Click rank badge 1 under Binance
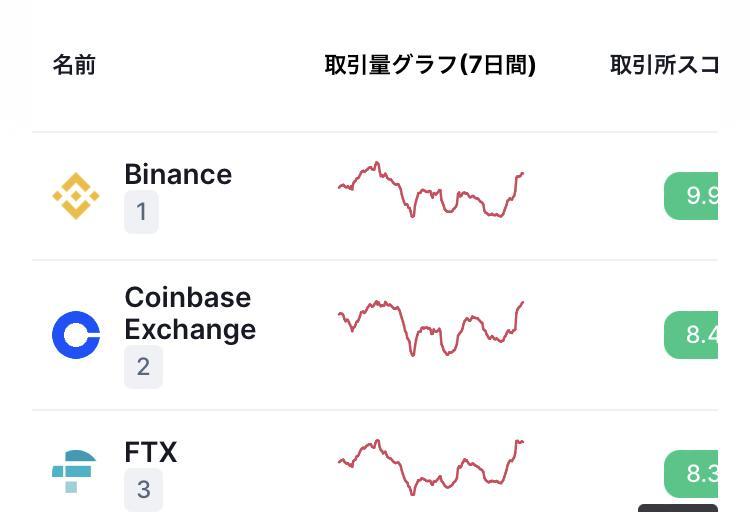The width and height of the screenshot is (750, 512). click(x=141, y=212)
